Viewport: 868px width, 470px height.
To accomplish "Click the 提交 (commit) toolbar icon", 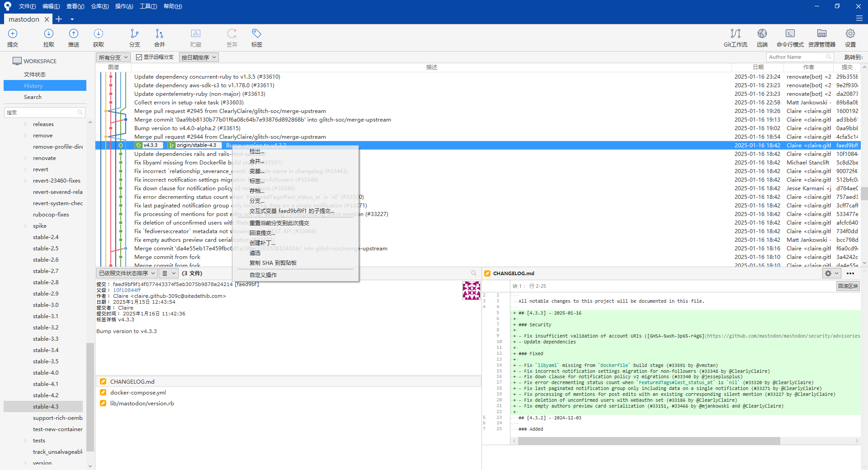I will tap(13, 38).
